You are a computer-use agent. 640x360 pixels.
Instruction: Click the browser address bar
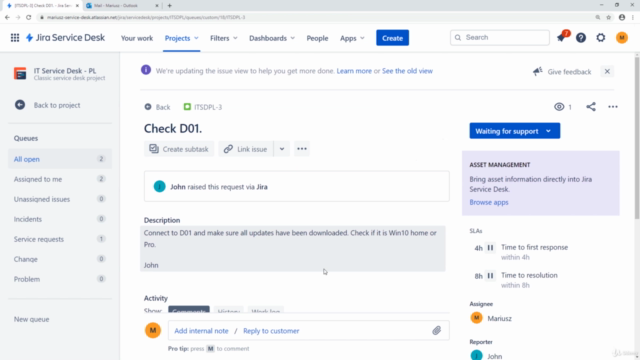tap(315, 18)
